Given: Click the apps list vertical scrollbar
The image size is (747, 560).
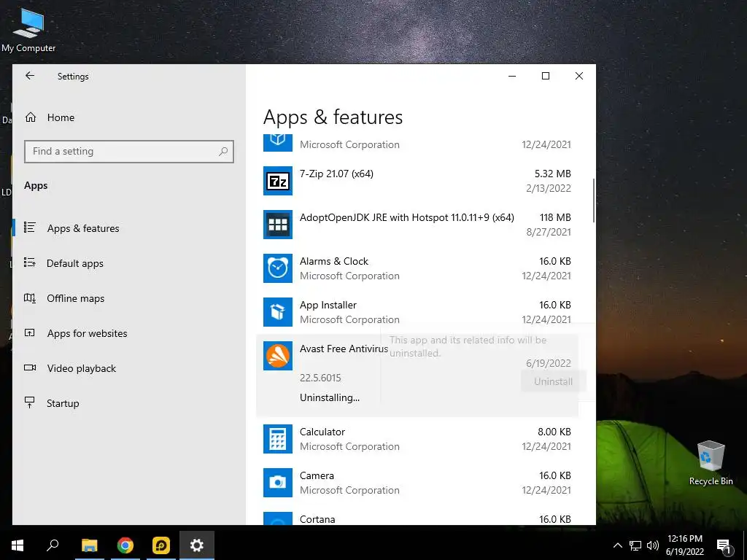Looking at the screenshot, I should click(594, 200).
